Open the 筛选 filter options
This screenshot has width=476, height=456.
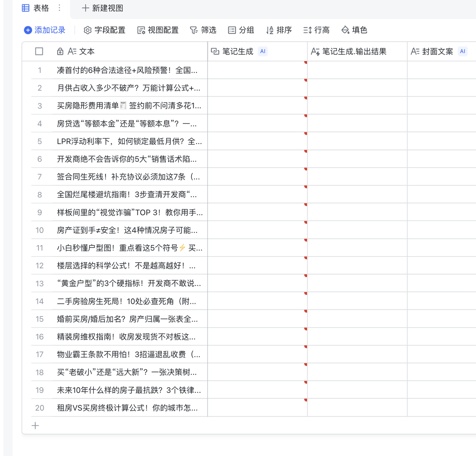203,30
